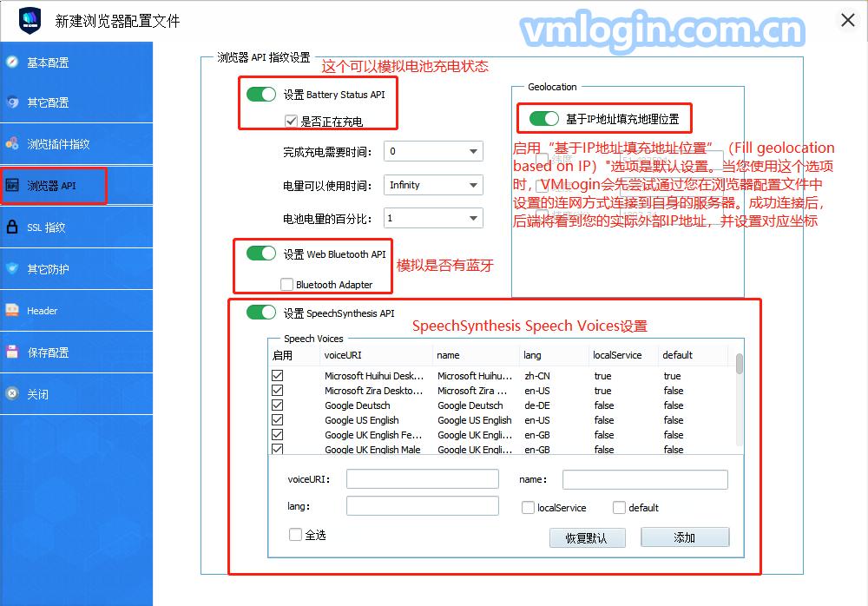
Task: Disable the Battery Status API toggle
Action: point(261,95)
